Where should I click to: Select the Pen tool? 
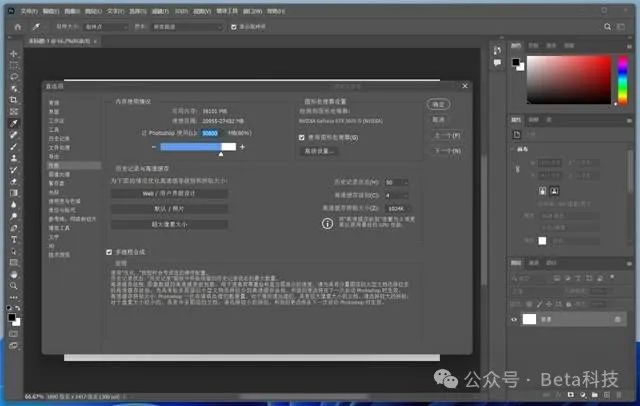coord(13,228)
